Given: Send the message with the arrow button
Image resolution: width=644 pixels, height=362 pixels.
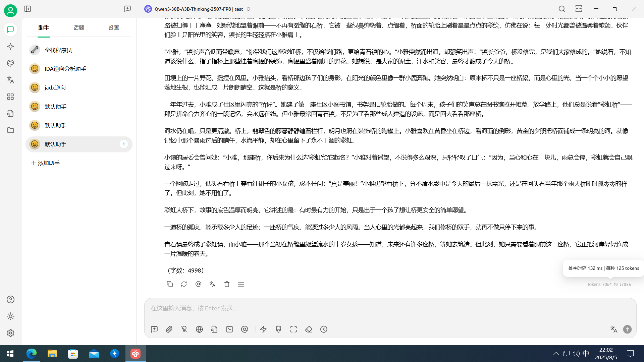Looking at the screenshot, I should 628,329.
